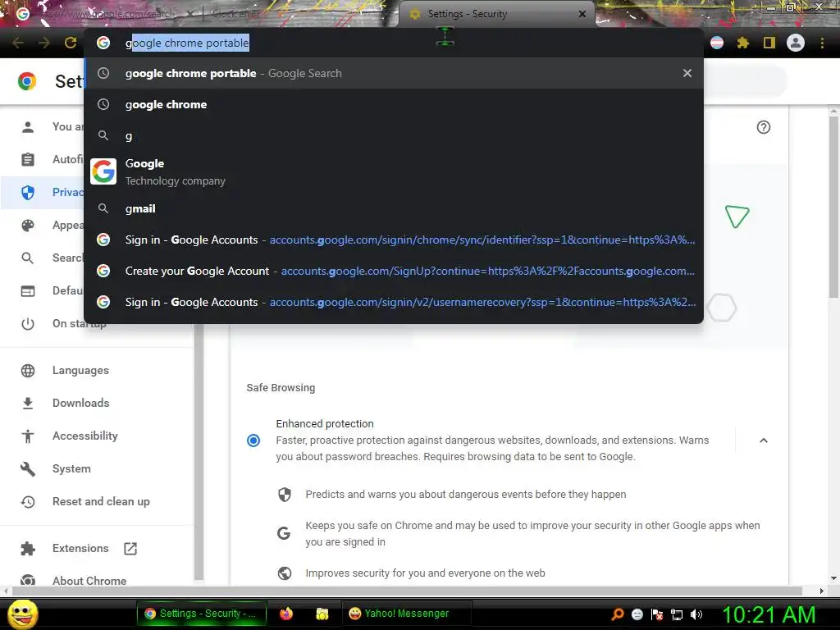Open the smiley start button

pyautogui.click(x=23, y=614)
